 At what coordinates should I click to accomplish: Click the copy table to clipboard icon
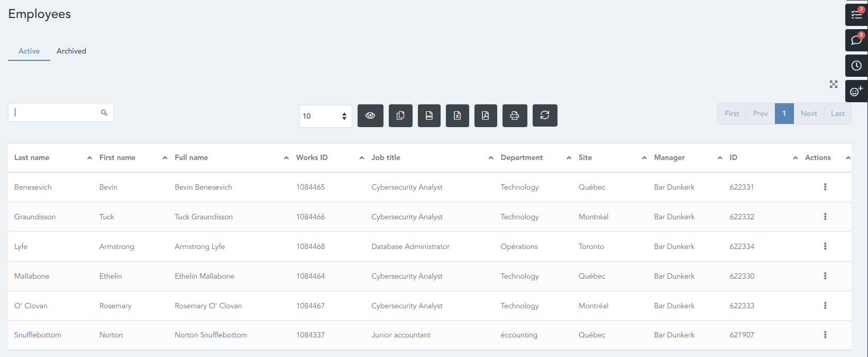pyautogui.click(x=400, y=115)
